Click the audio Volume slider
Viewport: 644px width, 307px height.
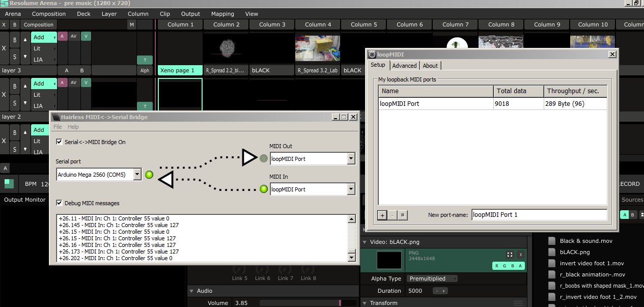click(300, 303)
